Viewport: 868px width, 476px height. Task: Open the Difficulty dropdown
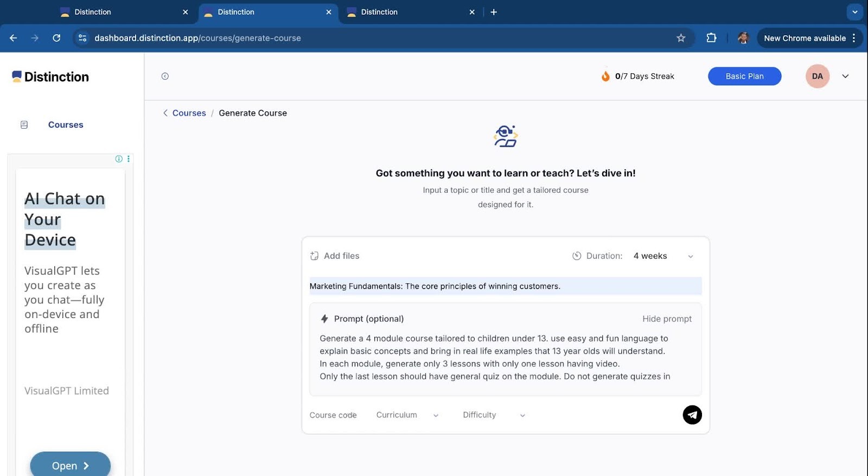click(x=494, y=415)
